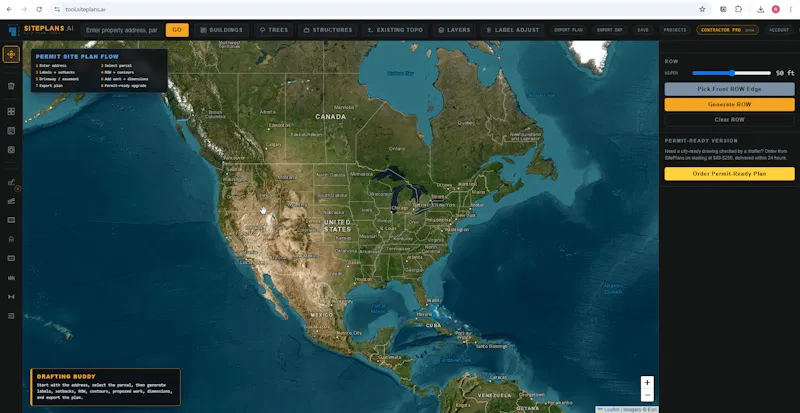Open Projects
The width and height of the screenshot is (800, 413).
click(x=675, y=30)
